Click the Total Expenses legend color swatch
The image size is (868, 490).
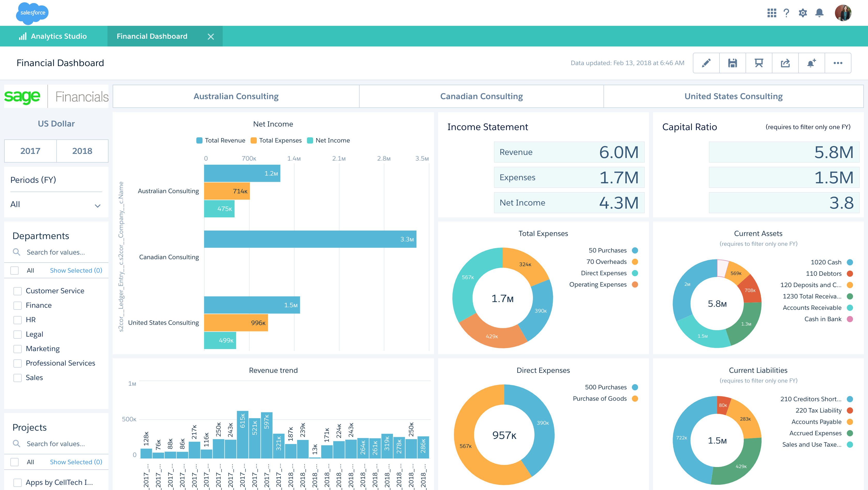254,140
